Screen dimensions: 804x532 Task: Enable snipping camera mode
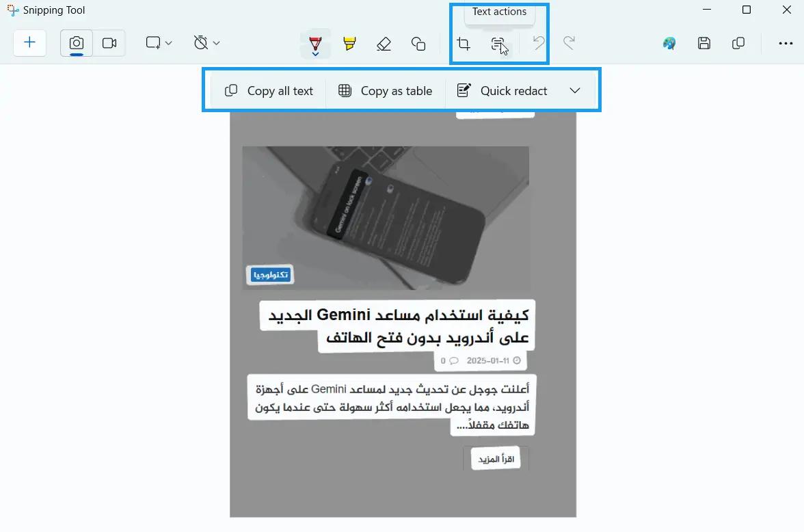(76, 42)
